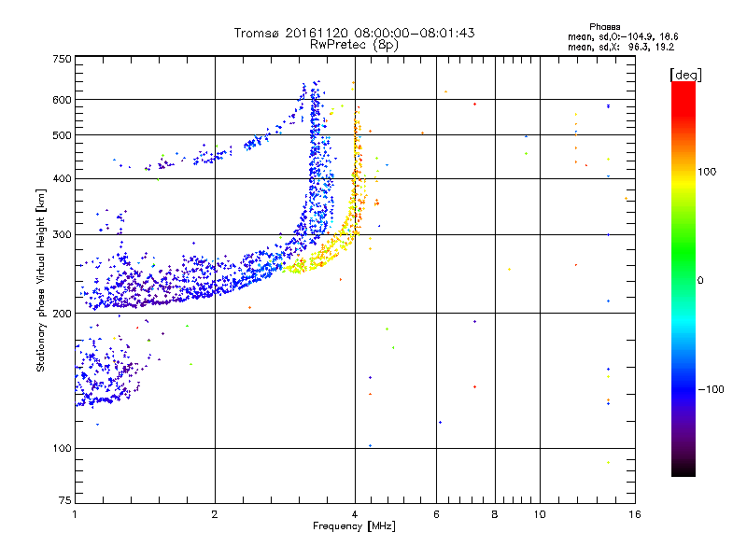
Task: Click the y-axis tick label '750'
Action: point(62,59)
